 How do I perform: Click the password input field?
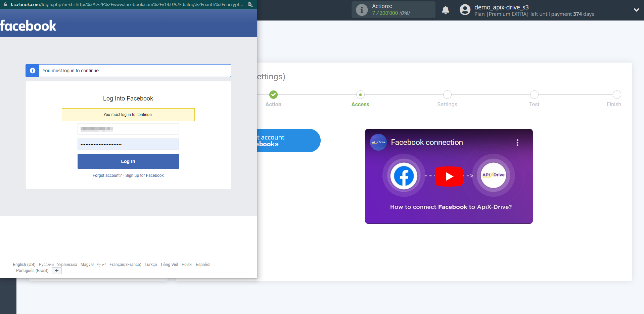pos(128,144)
